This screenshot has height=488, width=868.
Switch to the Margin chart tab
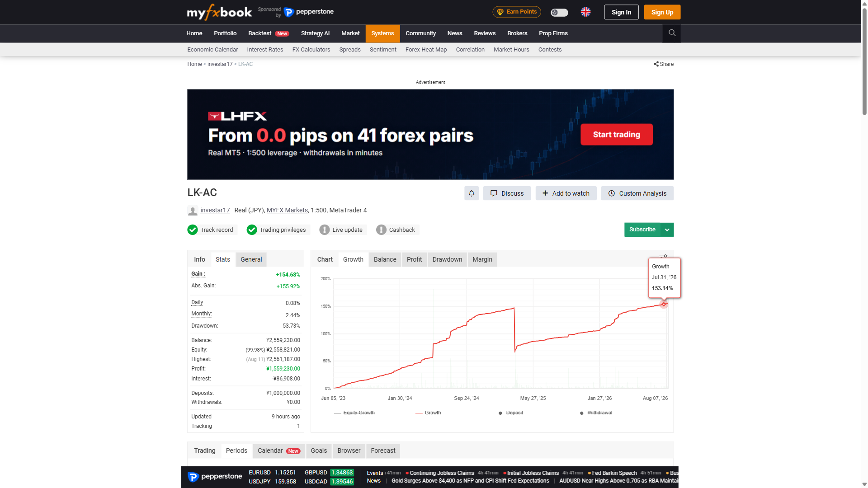tap(482, 260)
